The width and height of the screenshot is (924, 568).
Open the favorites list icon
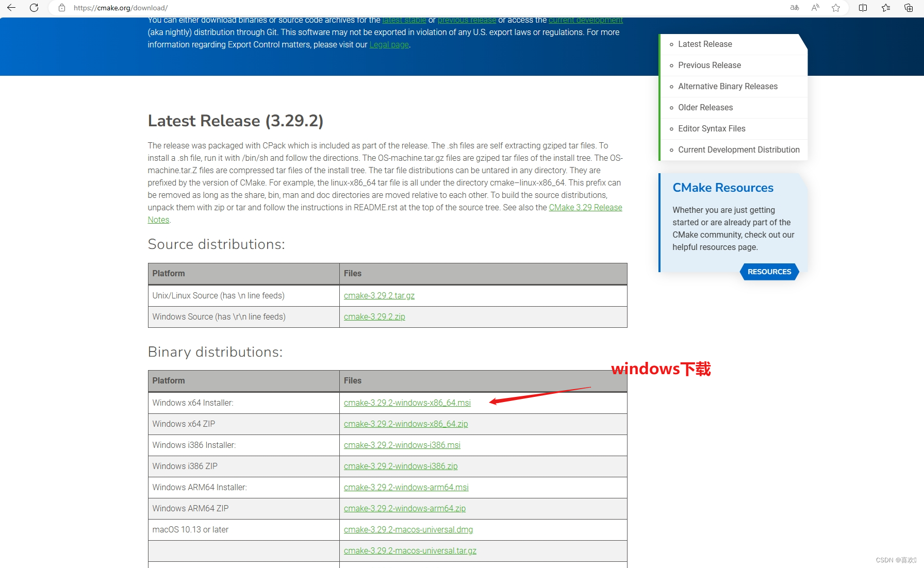pyautogui.click(x=886, y=8)
